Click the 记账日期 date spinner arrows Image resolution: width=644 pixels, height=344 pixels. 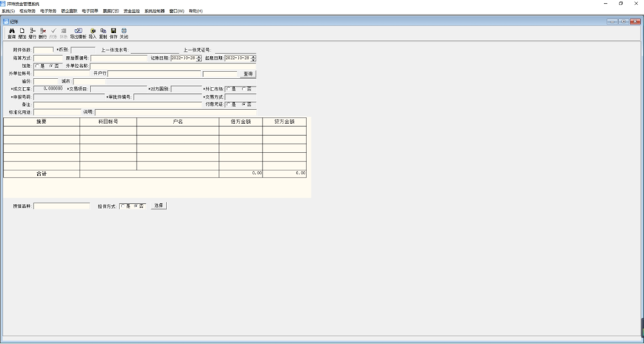tap(199, 58)
